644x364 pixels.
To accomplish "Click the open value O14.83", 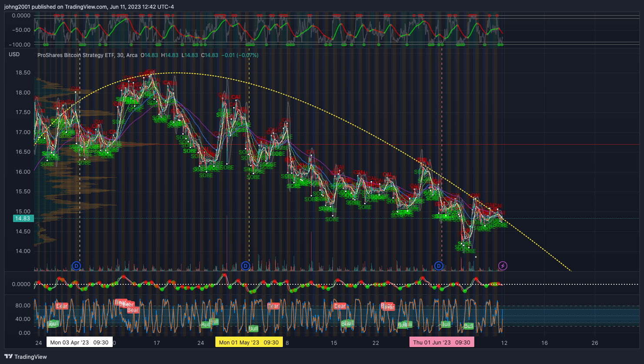I will [149, 55].
